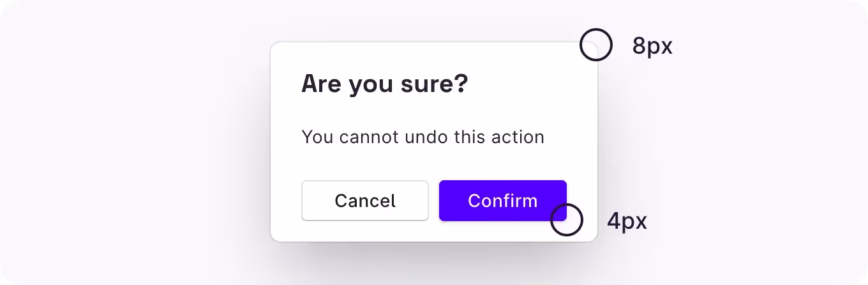Click the "Confirm" text label

pos(502,201)
